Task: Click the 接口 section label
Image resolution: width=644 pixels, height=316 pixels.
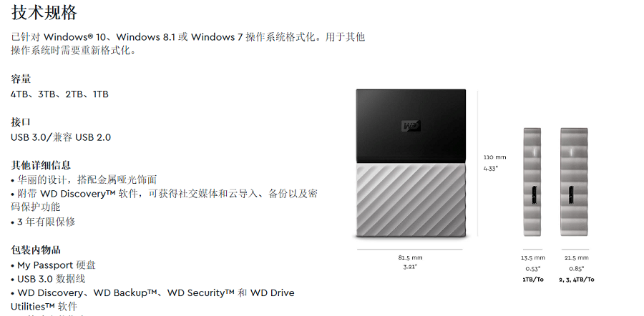Action: point(21,122)
